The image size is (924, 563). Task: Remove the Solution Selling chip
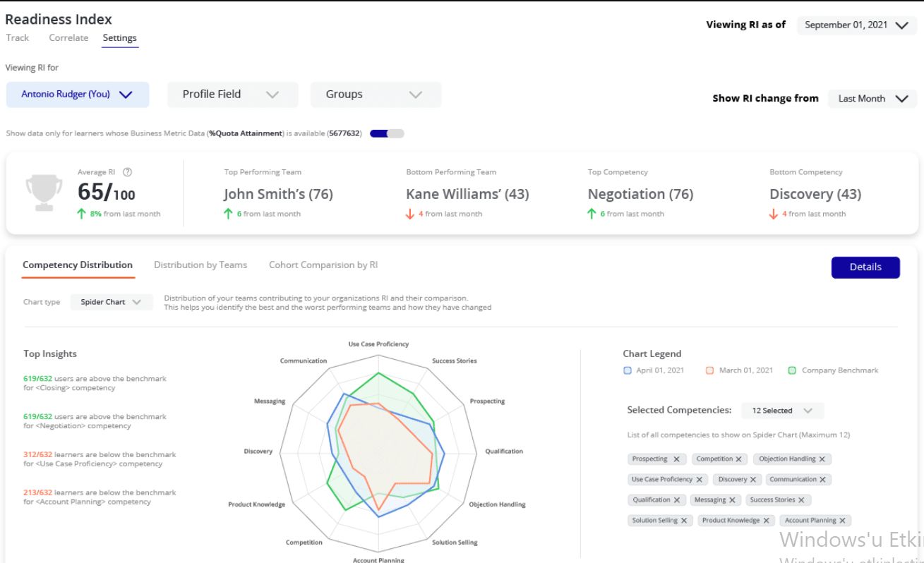click(x=683, y=521)
